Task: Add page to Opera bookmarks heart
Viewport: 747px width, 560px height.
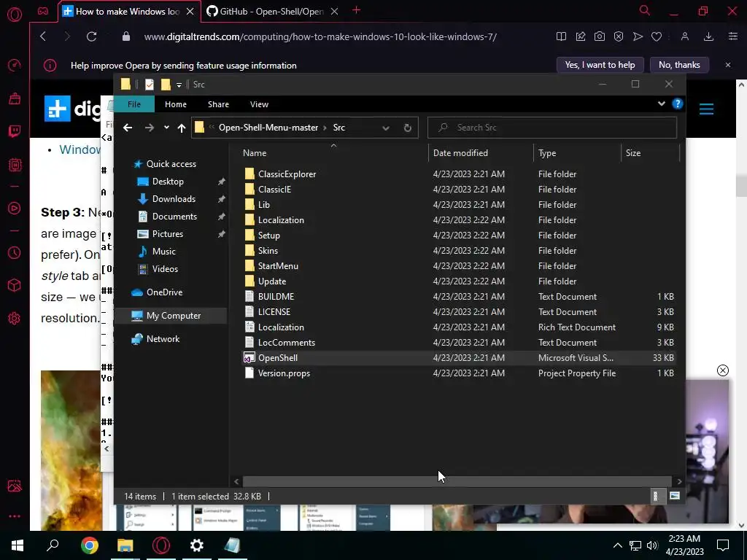Action: coord(657,36)
